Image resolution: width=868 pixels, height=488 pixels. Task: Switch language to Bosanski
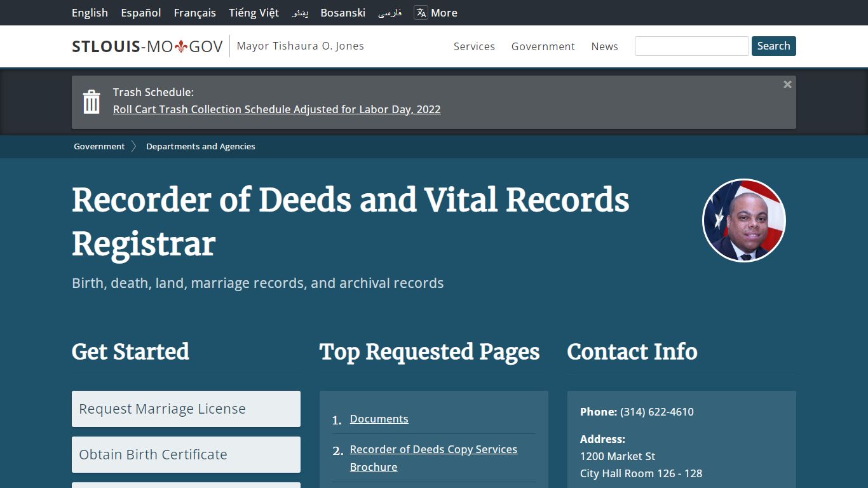(343, 13)
